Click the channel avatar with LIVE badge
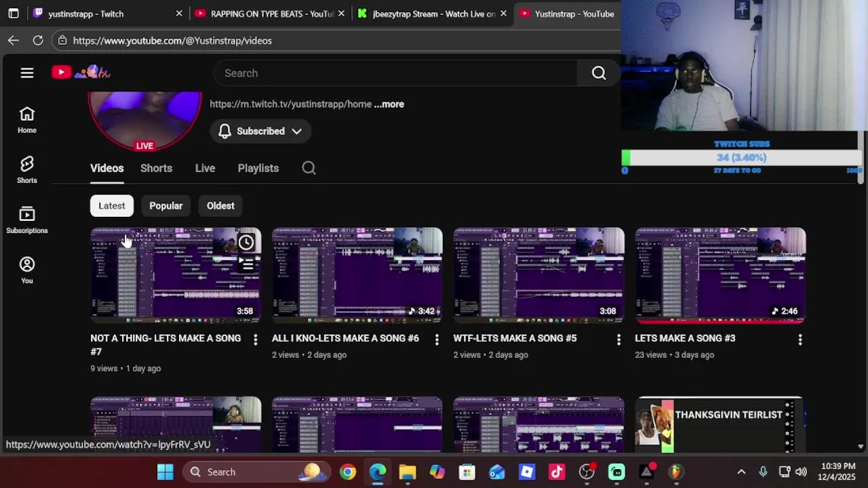This screenshot has height=488, width=868. click(x=144, y=121)
